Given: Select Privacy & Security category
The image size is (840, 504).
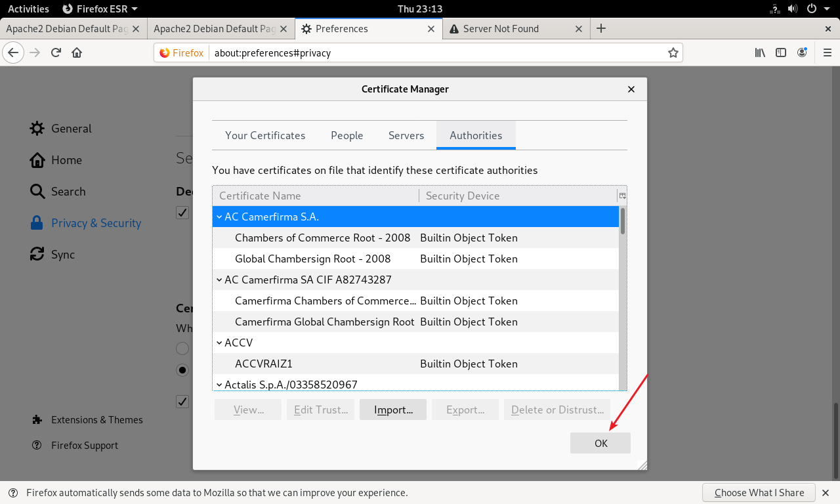Looking at the screenshot, I should 86,223.
